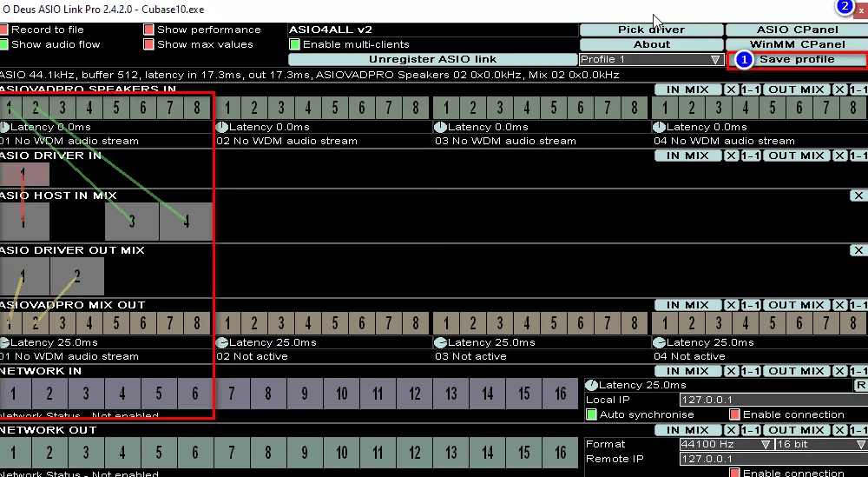The image size is (868, 477).
Task: Click the ASIO 44.1kHz buffer status line
Action: click(310, 75)
